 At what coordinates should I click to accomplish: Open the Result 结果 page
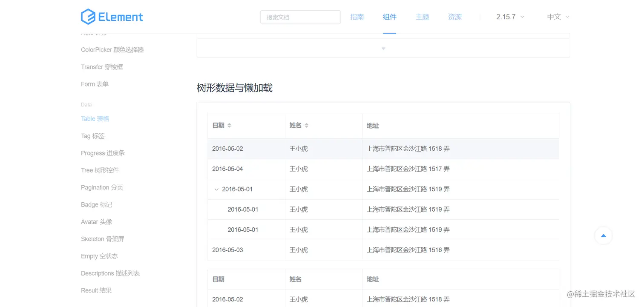(x=96, y=290)
